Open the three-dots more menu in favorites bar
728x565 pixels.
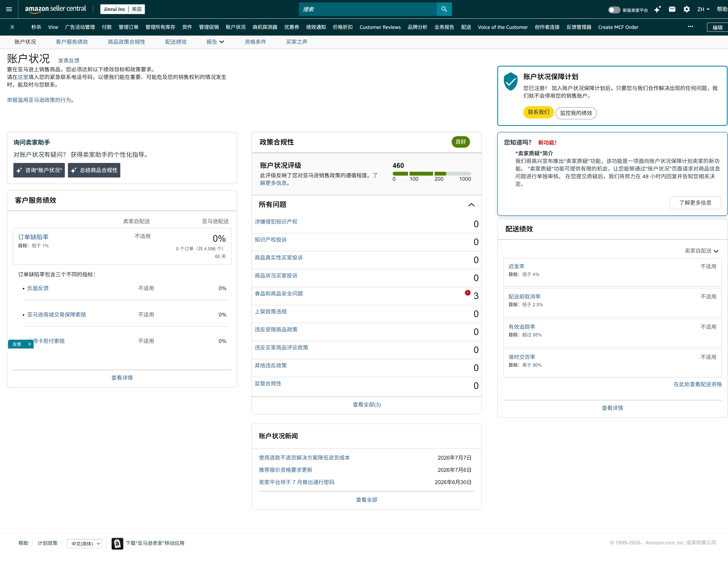pos(690,26)
